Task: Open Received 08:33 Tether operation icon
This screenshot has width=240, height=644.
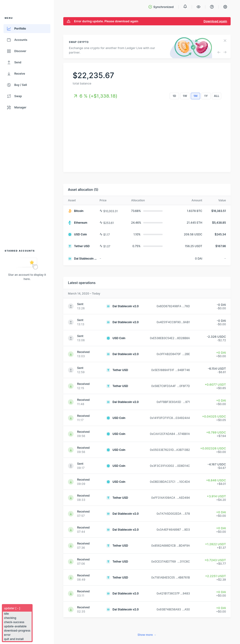Action: [x=71, y=498]
